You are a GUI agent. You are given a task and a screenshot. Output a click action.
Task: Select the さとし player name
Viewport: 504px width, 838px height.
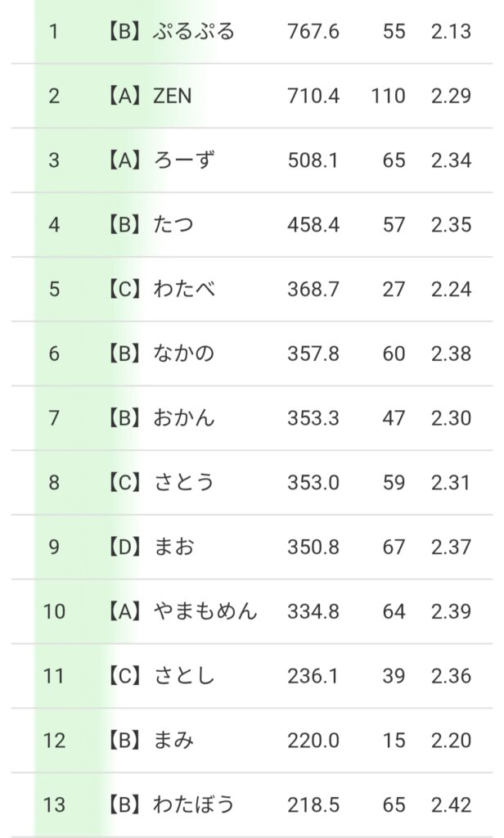[184, 676]
